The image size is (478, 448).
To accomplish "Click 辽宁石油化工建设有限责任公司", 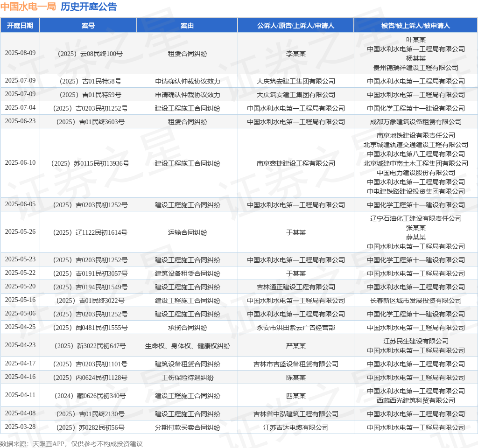I will click(x=416, y=219).
